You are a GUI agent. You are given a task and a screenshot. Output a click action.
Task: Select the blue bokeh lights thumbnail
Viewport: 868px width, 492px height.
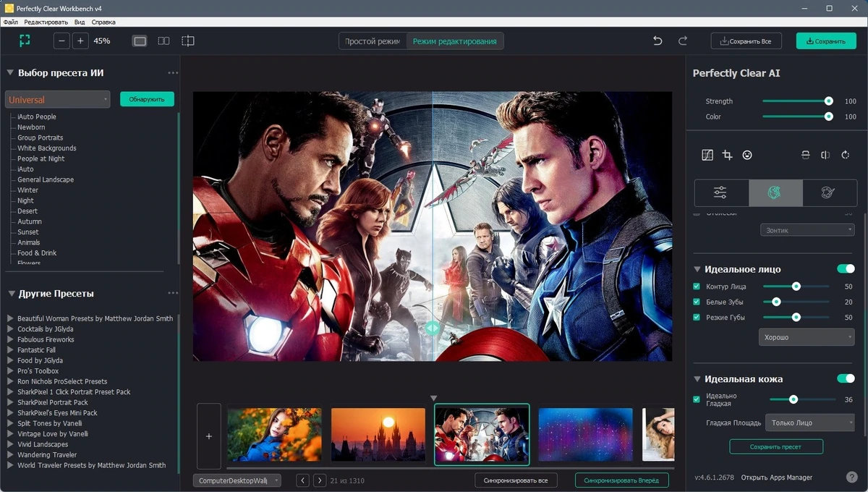[585, 434]
